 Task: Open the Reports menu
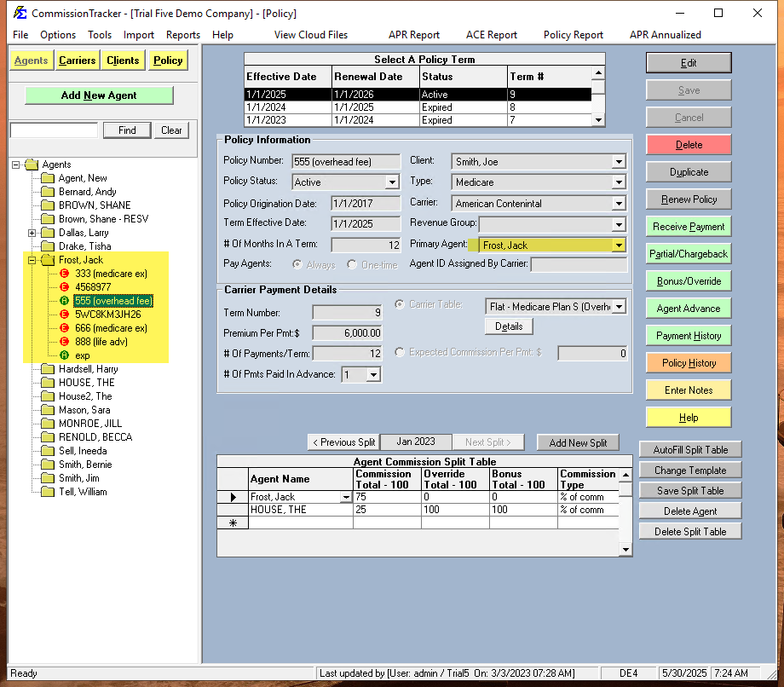pos(182,35)
